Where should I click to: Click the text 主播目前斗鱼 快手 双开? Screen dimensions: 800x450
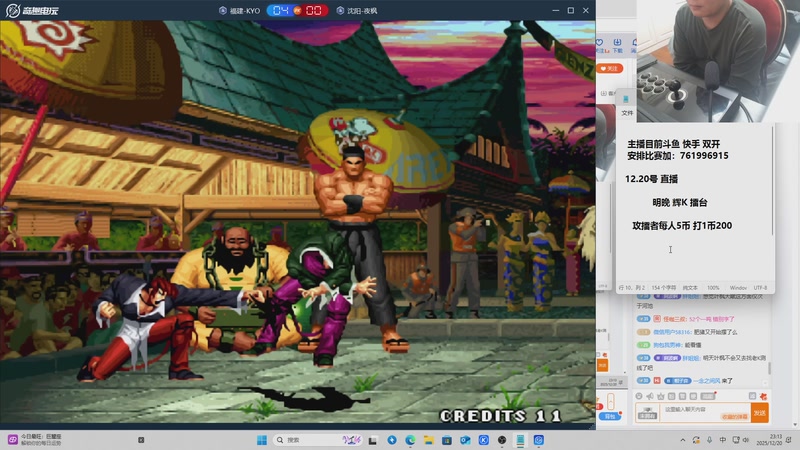pos(673,144)
